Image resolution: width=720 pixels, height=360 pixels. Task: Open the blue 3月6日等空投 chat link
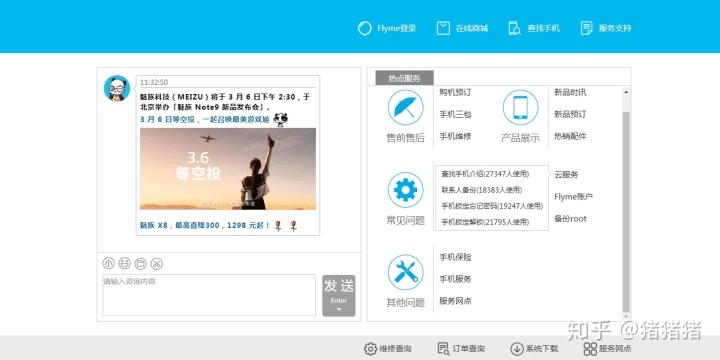coord(204,119)
